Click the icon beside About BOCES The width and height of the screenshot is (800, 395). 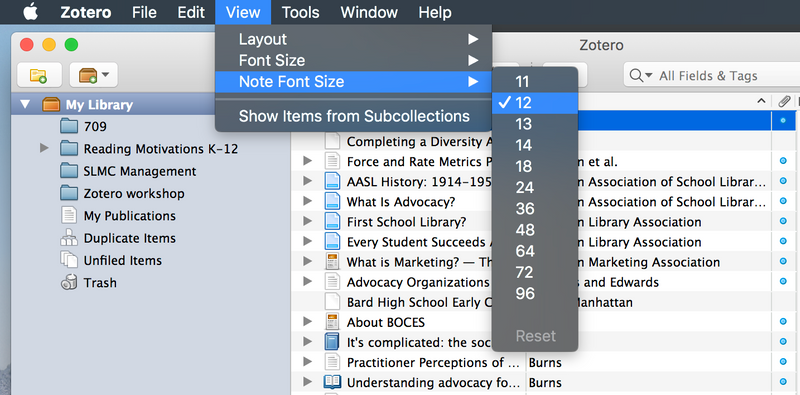(332, 322)
